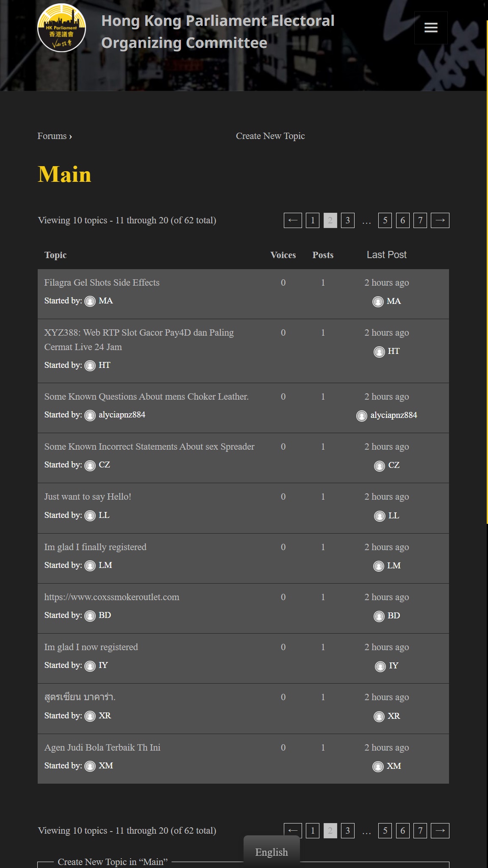The width and height of the screenshot is (488, 868).
Task: Click the HK Parliament logo
Action: pos(62,28)
